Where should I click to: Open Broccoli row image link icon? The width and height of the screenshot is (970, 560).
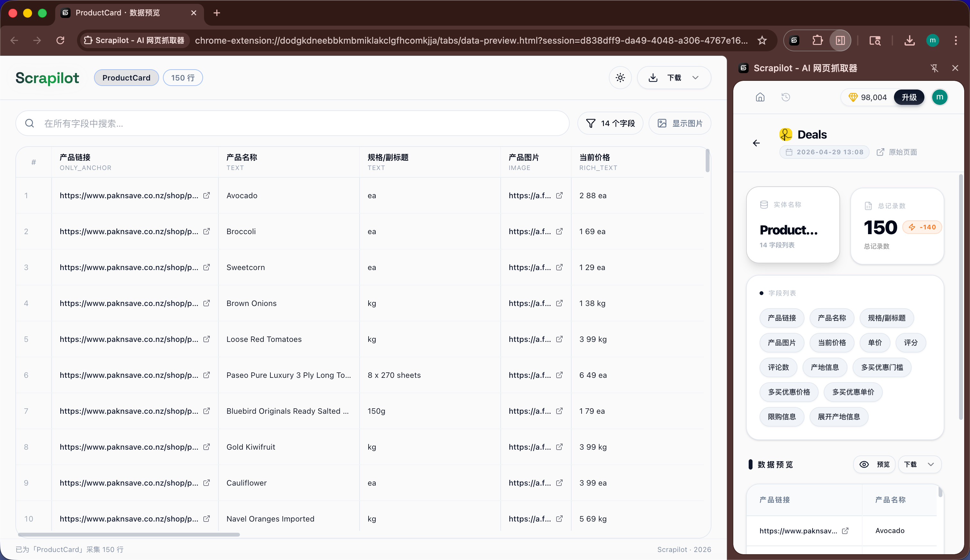(x=559, y=231)
